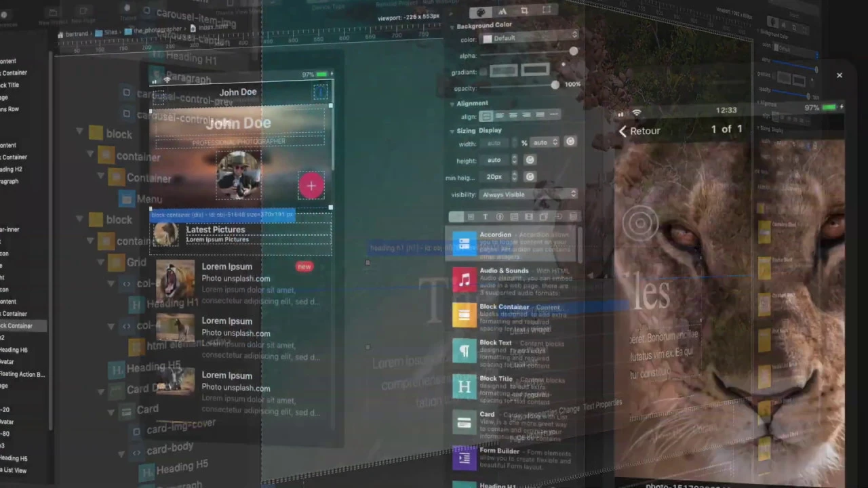The height and width of the screenshot is (488, 868).
Task: Click the red new badge
Action: [x=304, y=266]
